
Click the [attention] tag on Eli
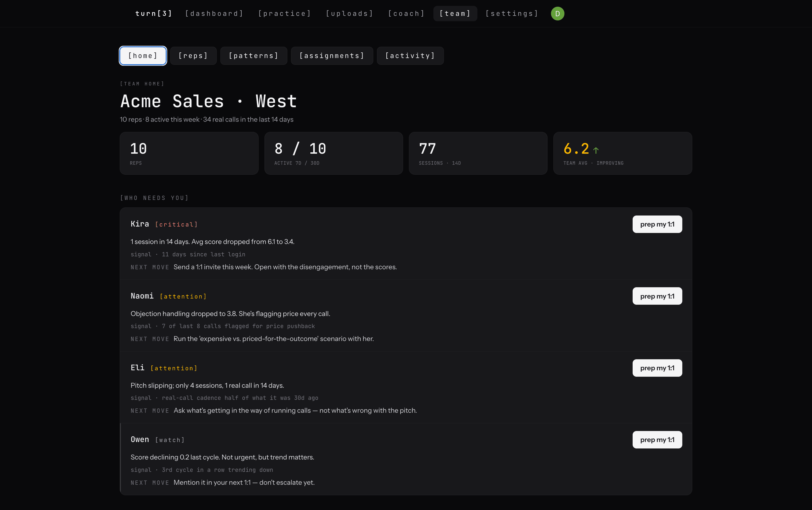coord(174,368)
